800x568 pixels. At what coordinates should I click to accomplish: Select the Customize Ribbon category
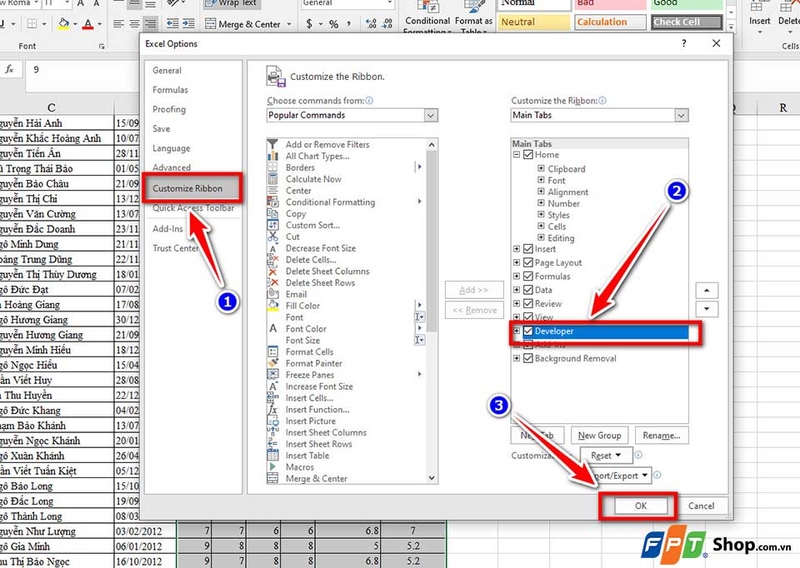pos(191,188)
